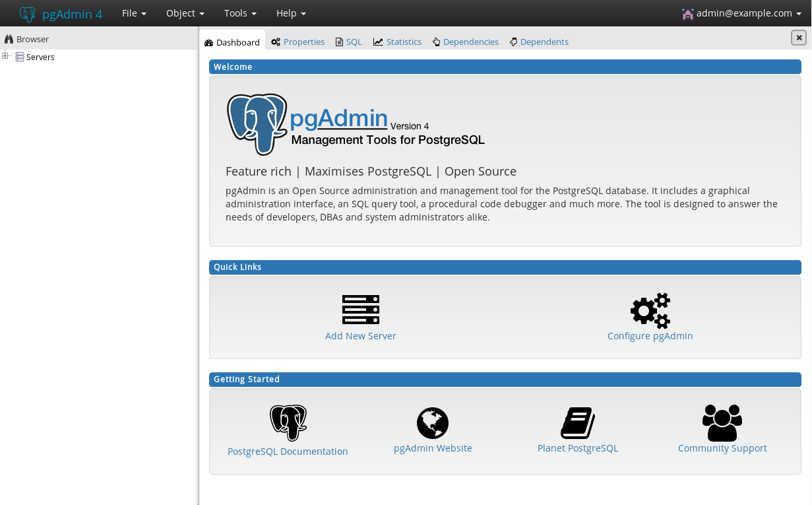The image size is (812, 505).
Task: Open the PostgreSQL Documentation link text
Action: [288, 452]
